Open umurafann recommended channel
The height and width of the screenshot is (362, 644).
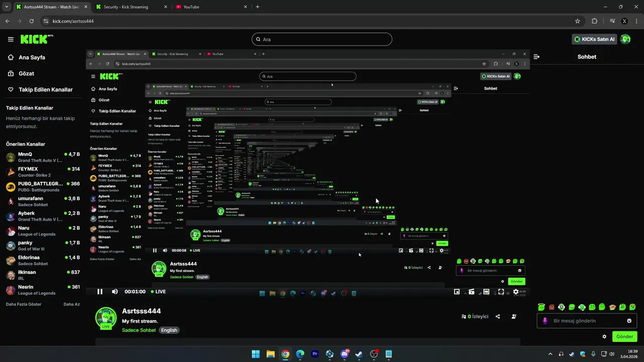tap(42, 201)
